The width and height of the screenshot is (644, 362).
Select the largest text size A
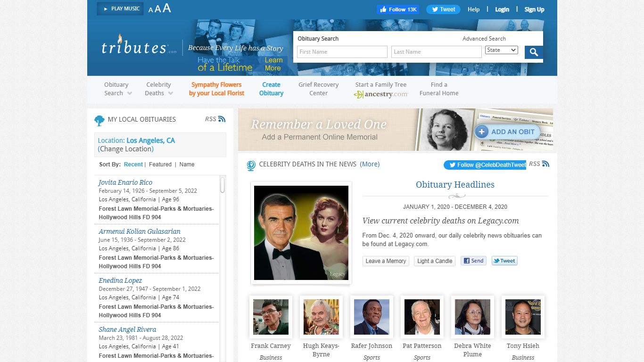pyautogui.click(x=166, y=8)
